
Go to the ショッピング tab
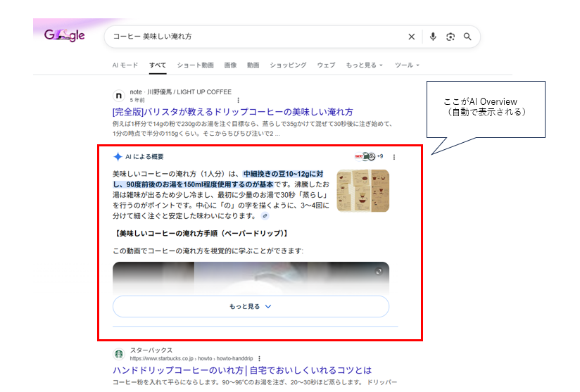[x=289, y=65]
